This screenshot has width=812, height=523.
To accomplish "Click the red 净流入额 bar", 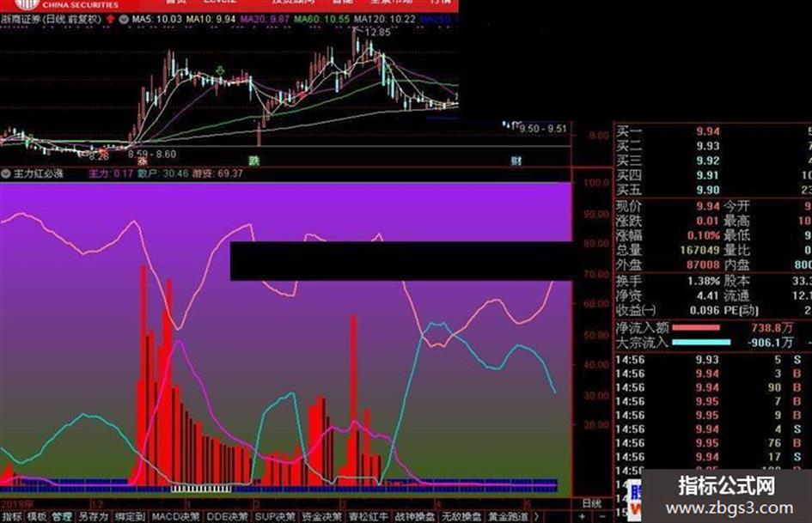I will pyautogui.click(x=695, y=328).
